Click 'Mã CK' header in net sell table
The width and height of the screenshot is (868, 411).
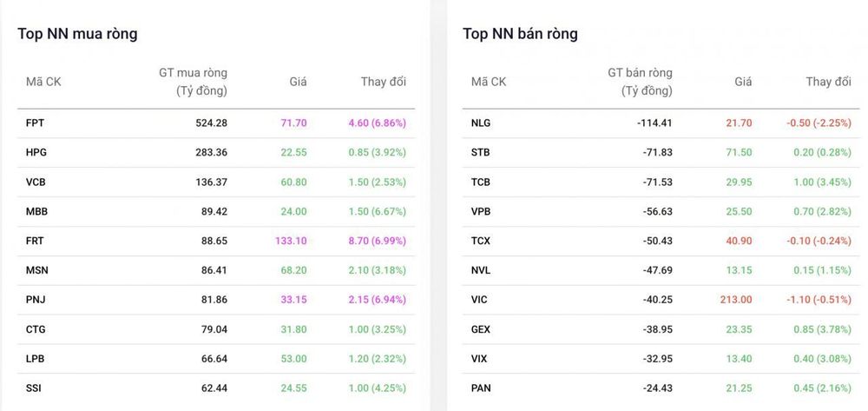point(489,82)
